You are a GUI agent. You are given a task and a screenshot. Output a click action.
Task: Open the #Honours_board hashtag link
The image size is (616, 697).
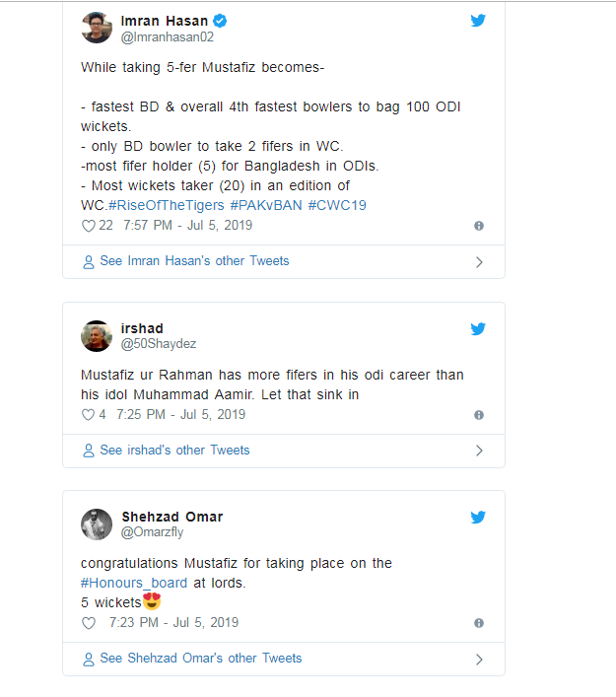(x=134, y=583)
